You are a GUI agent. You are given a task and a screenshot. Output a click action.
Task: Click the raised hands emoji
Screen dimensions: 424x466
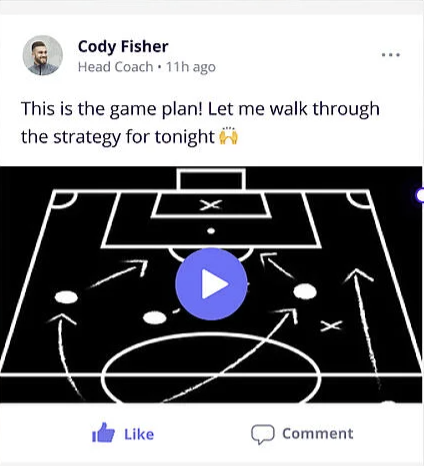click(x=228, y=136)
